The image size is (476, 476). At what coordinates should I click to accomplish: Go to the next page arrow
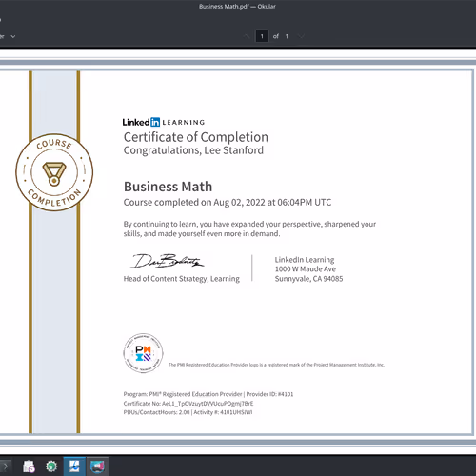point(301,36)
